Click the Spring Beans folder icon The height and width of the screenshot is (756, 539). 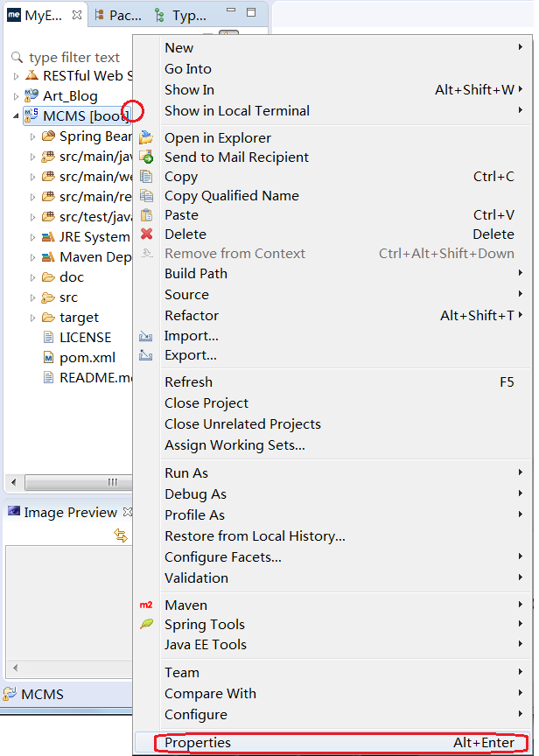[48, 136]
